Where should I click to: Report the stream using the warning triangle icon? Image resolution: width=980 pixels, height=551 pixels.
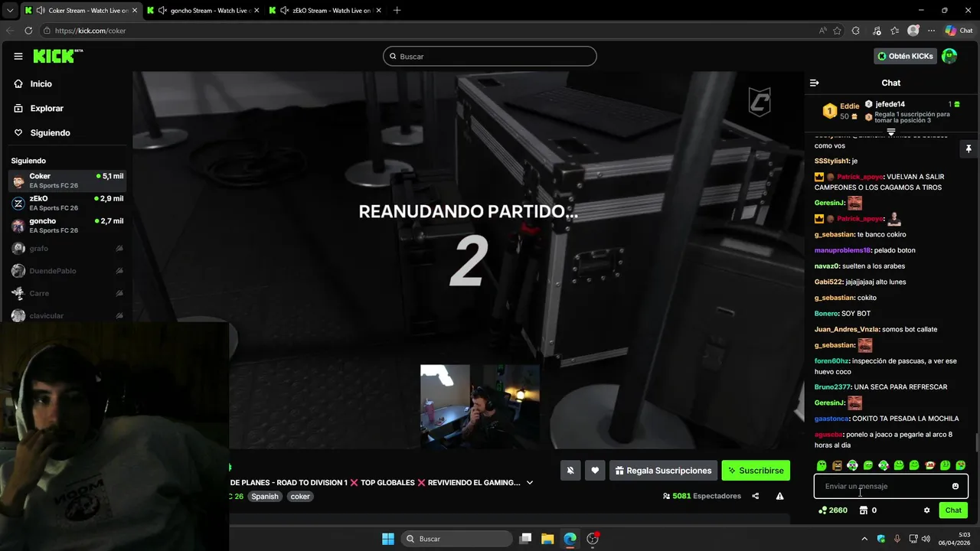[779, 496]
